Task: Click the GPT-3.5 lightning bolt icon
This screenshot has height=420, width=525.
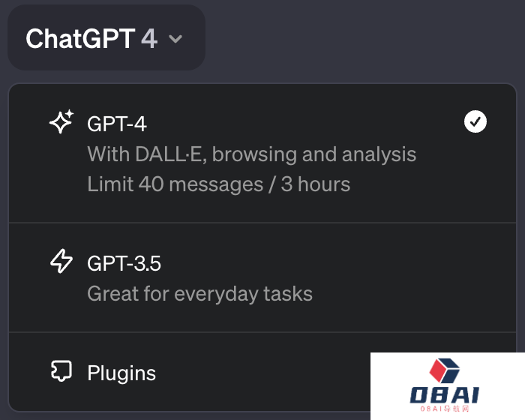Action: click(61, 262)
